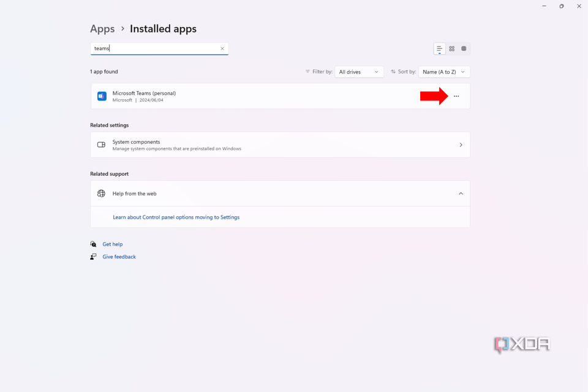
Task: Open the All drives filter dropdown
Action: [x=359, y=72]
